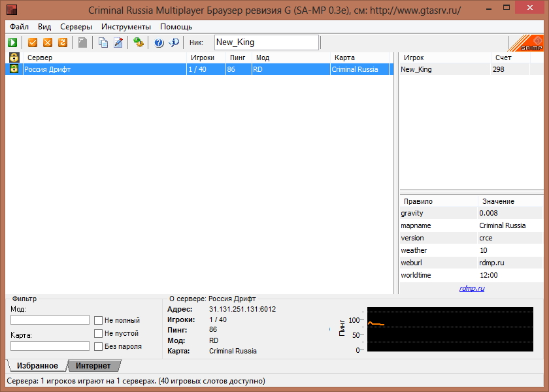Open the underlined rdmp.ru link below the rules
The width and height of the screenshot is (549, 392).
pos(472,288)
